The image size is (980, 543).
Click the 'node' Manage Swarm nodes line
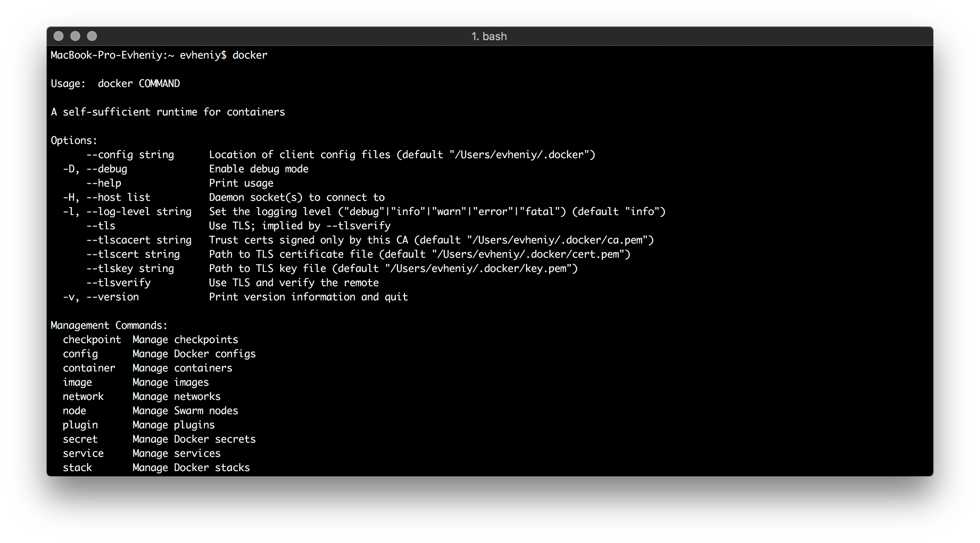tap(74, 410)
